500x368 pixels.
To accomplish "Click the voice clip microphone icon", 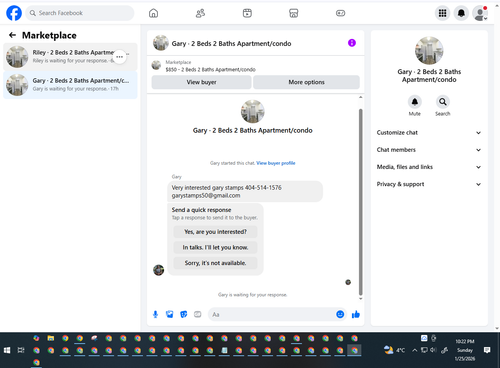I will [155, 314].
